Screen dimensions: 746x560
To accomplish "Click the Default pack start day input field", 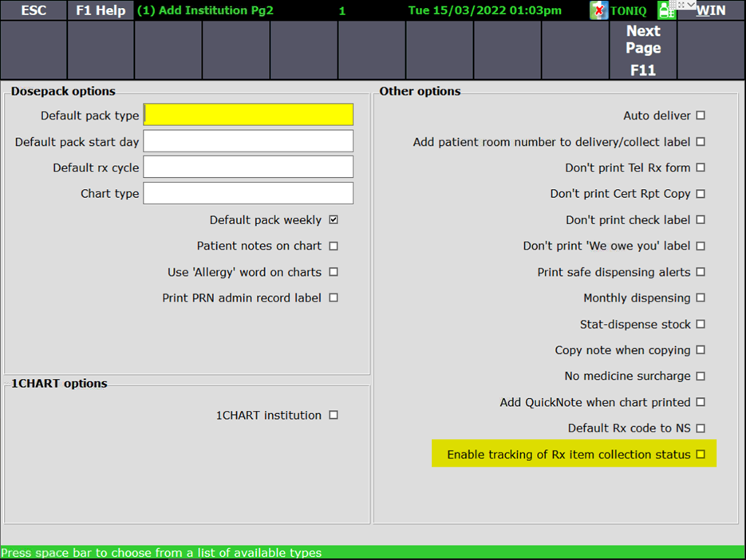I will [x=247, y=140].
